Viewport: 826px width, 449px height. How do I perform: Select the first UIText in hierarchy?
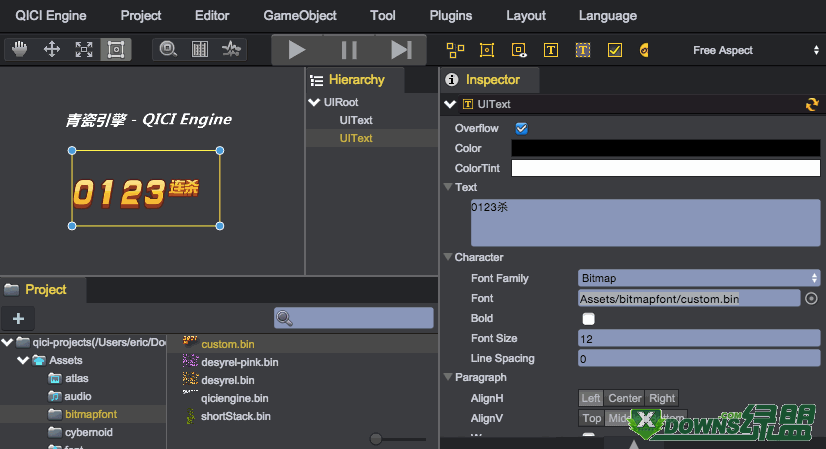pos(356,120)
